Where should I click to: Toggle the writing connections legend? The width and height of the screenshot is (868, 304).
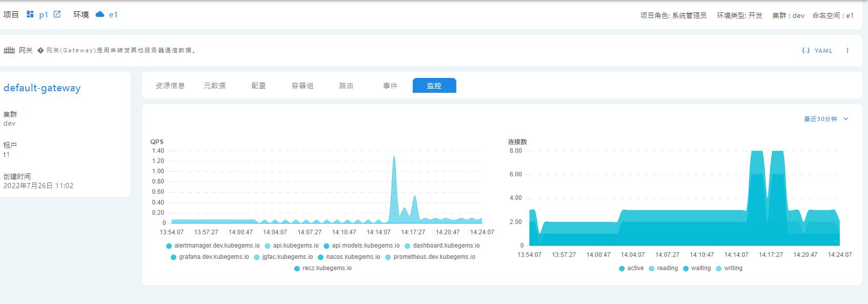tap(729, 268)
